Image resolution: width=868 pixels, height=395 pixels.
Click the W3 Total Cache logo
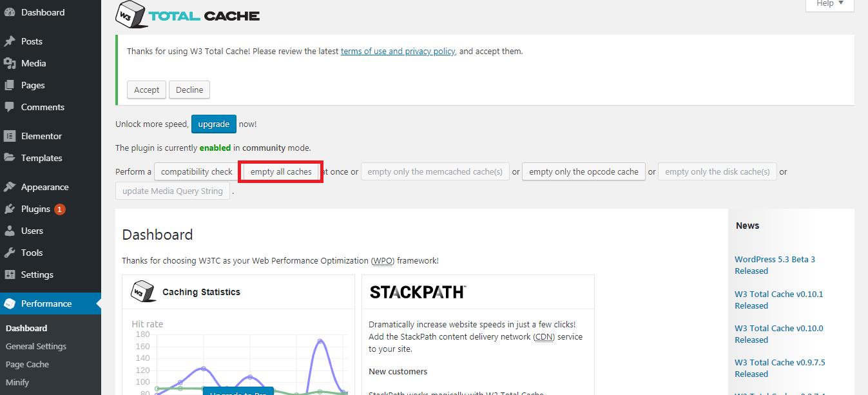pyautogui.click(x=188, y=15)
